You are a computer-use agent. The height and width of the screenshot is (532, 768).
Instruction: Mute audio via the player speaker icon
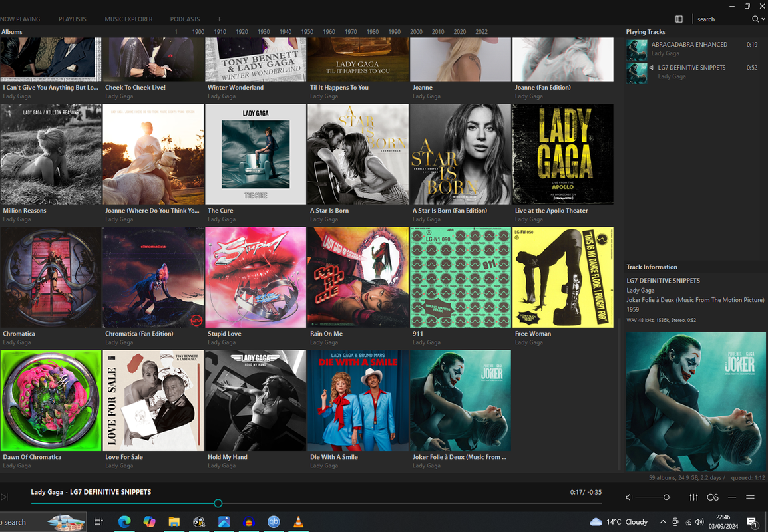630,497
